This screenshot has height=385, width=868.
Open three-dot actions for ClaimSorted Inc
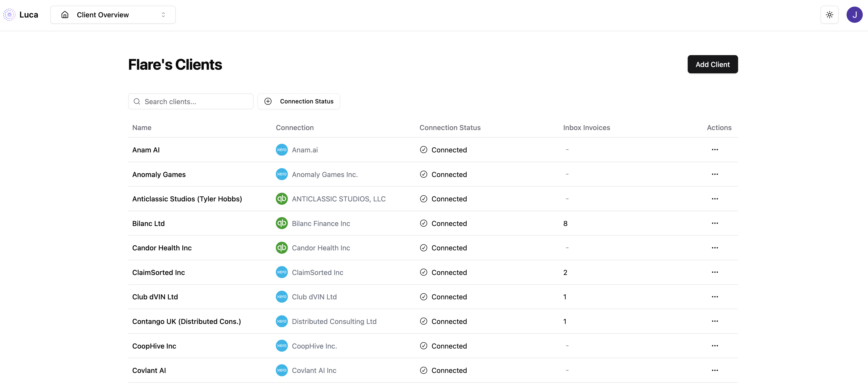click(x=715, y=272)
